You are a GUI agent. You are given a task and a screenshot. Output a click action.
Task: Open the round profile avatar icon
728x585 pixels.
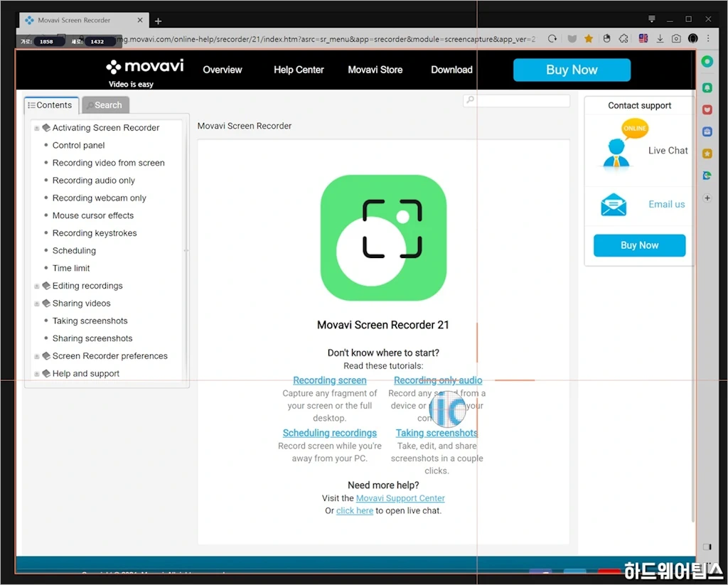coord(692,38)
